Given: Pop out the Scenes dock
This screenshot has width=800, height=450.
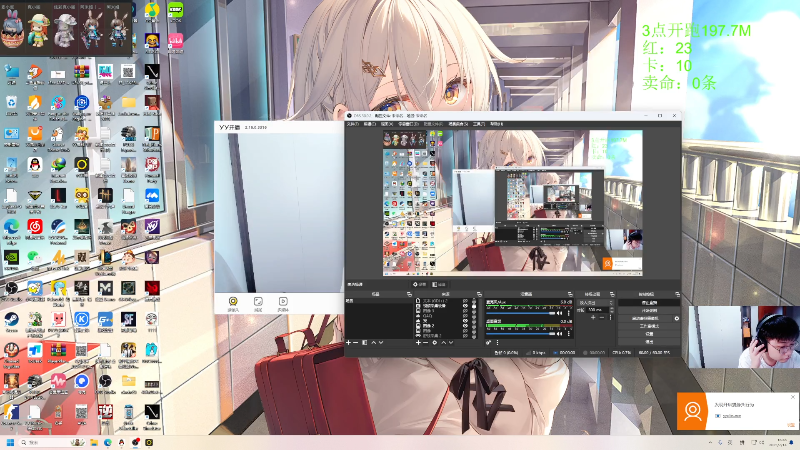Looking at the screenshot, I should click(409, 294).
